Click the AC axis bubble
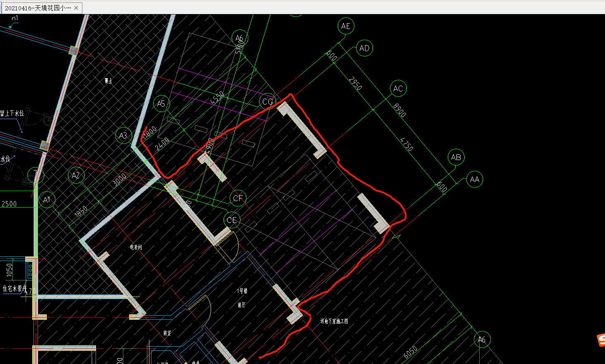 point(398,89)
